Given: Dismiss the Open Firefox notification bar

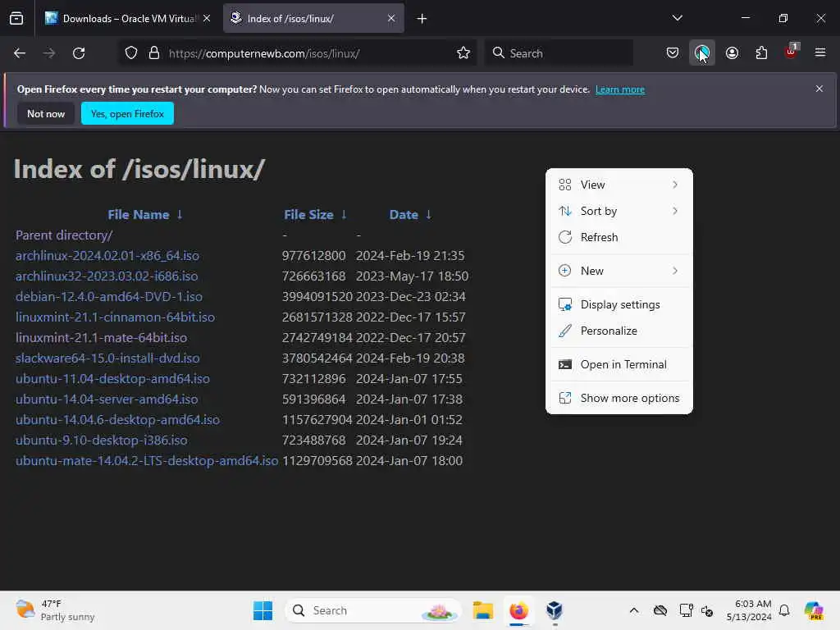Looking at the screenshot, I should coord(819,89).
